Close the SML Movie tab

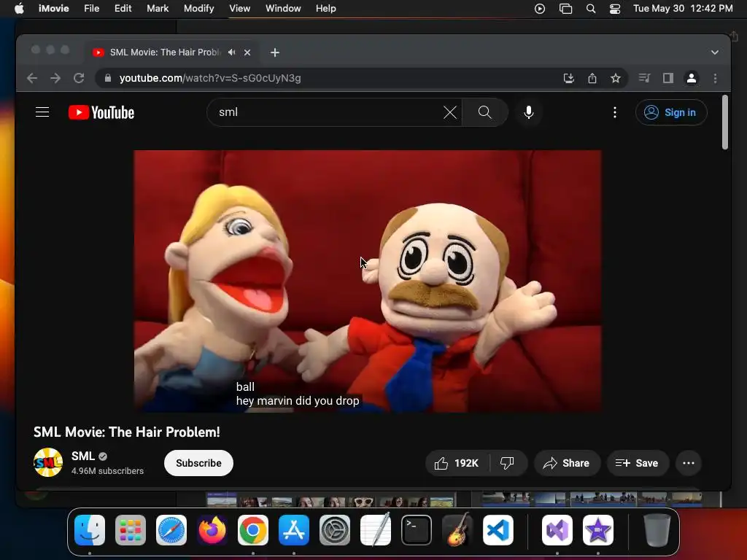pyautogui.click(x=247, y=52)
